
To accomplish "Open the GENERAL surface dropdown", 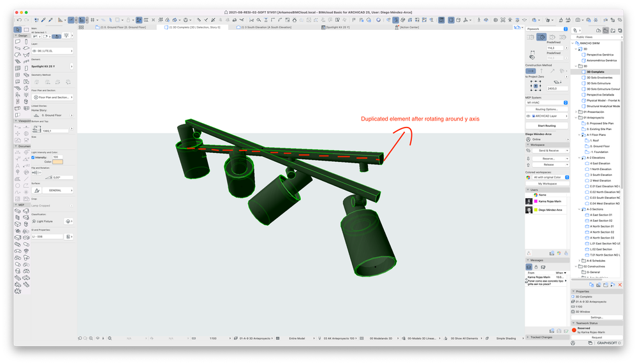I will tap(57, 190).
